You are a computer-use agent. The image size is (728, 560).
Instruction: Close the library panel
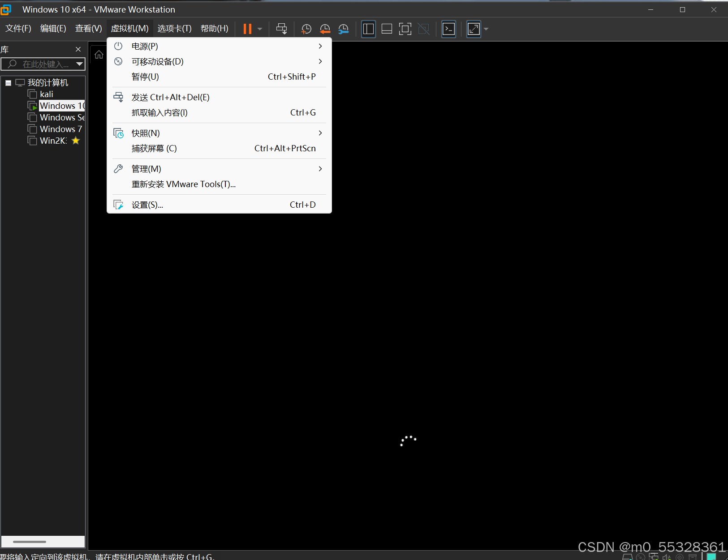click(78, 49)
